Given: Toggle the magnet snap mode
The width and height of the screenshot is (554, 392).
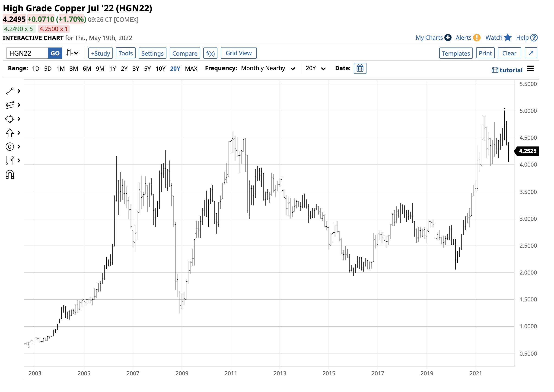Looking at the screenshot, I should point(10,175).
